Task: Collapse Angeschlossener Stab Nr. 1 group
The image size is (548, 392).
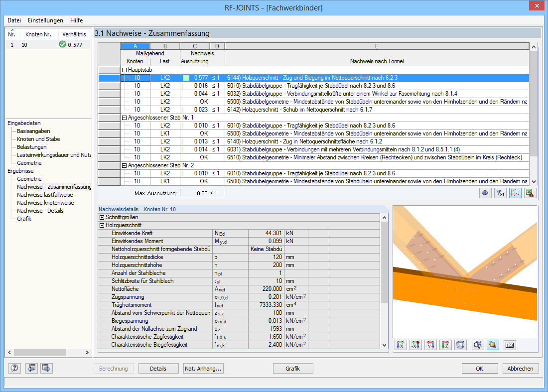Action: (x=124, y=118)
